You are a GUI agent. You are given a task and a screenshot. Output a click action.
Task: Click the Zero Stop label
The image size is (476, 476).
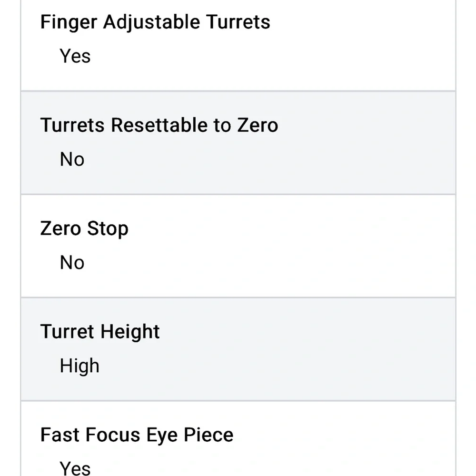coord(84,229)
